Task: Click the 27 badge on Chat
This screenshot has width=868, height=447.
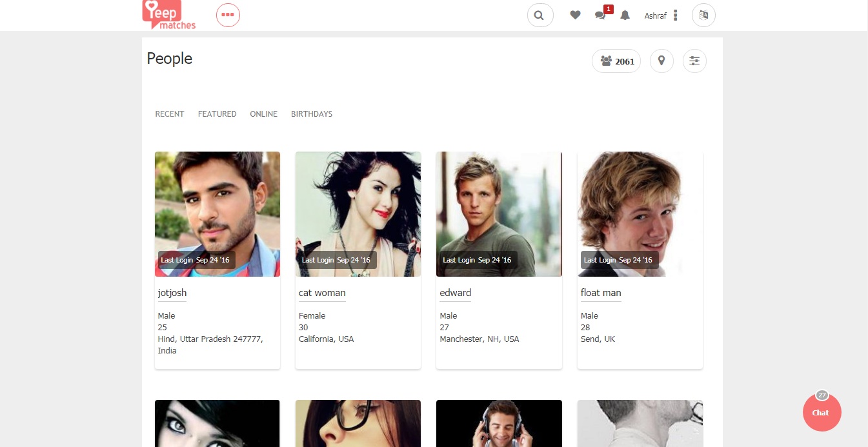Action: pos(822,395)
